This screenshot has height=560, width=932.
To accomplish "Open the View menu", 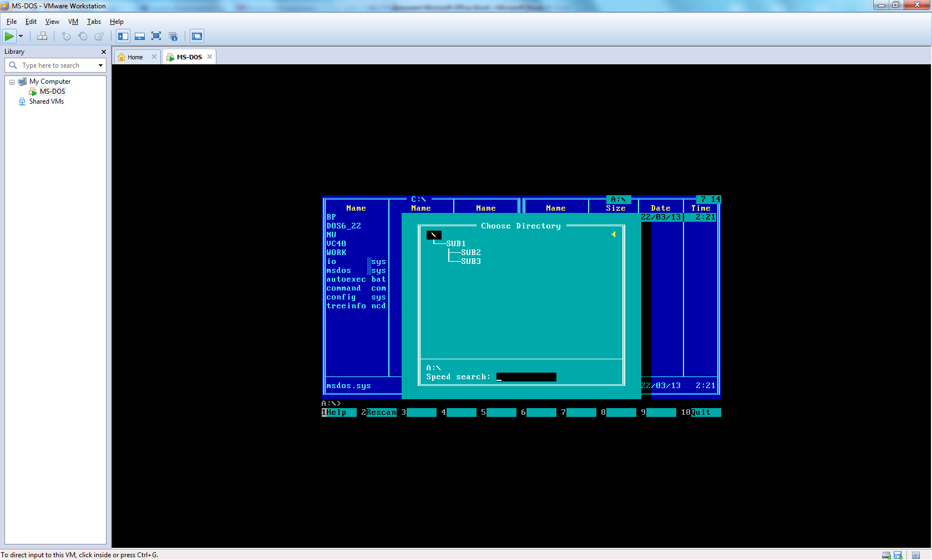I will tap(52, 22).
